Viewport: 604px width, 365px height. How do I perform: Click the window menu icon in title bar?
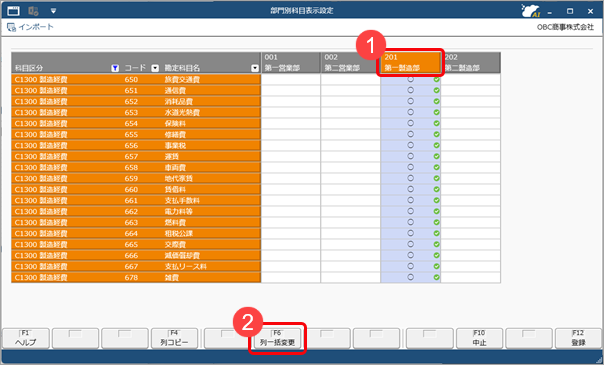(13, 11)
